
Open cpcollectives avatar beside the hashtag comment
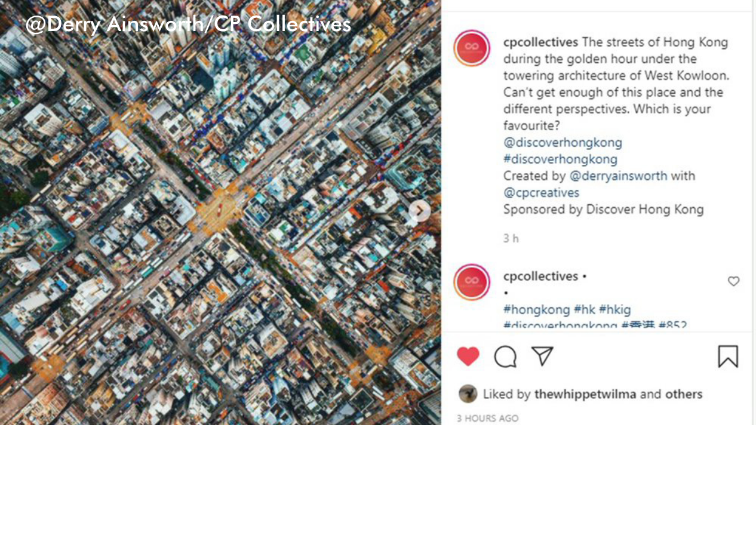[x=472, y=282]
